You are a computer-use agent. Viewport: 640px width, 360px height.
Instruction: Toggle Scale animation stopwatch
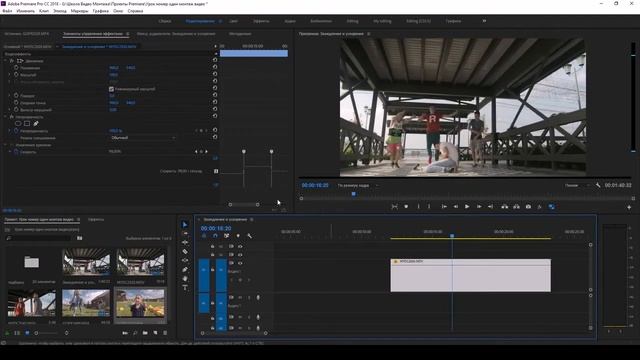tap(16, 74)
